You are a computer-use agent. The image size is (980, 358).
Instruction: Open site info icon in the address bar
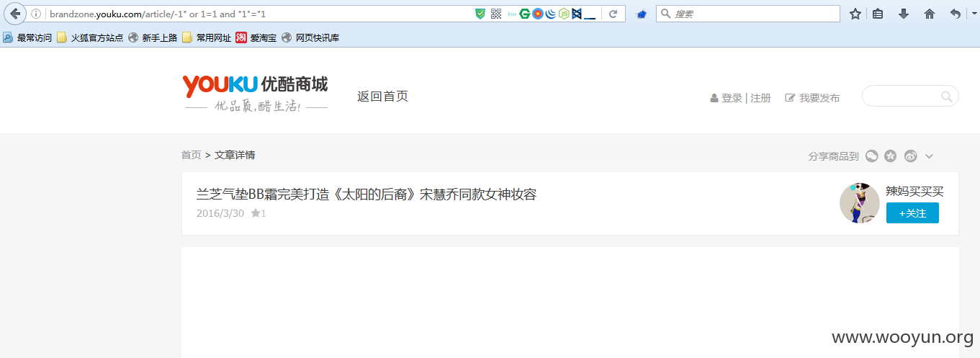[36, 14]
